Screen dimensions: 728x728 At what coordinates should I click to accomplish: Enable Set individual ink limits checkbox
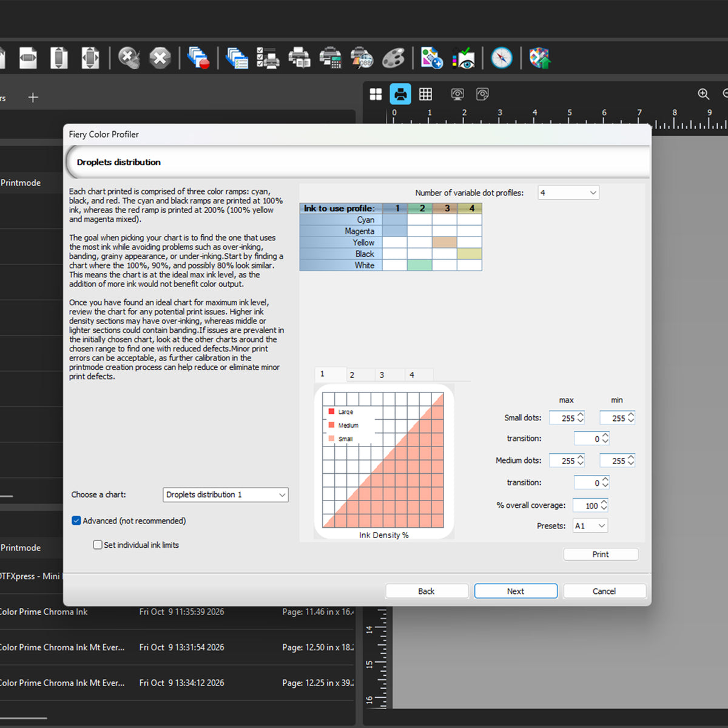click(x=98, y=545)
